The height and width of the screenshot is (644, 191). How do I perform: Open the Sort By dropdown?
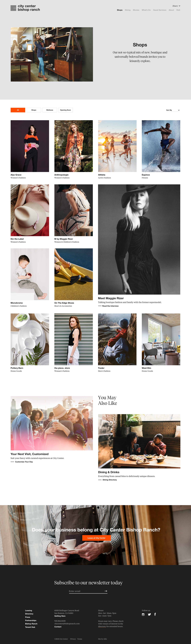coord(173,110)
